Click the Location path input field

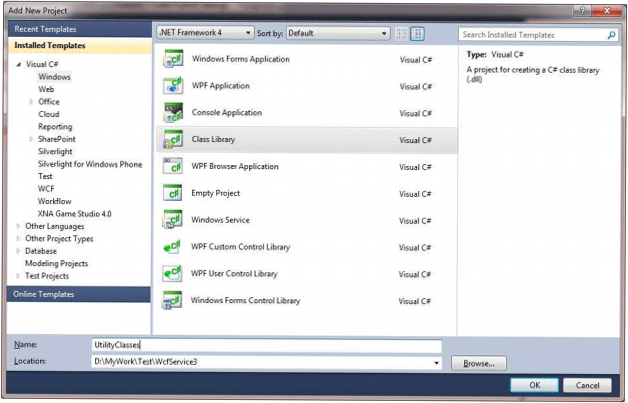[267, 363]
